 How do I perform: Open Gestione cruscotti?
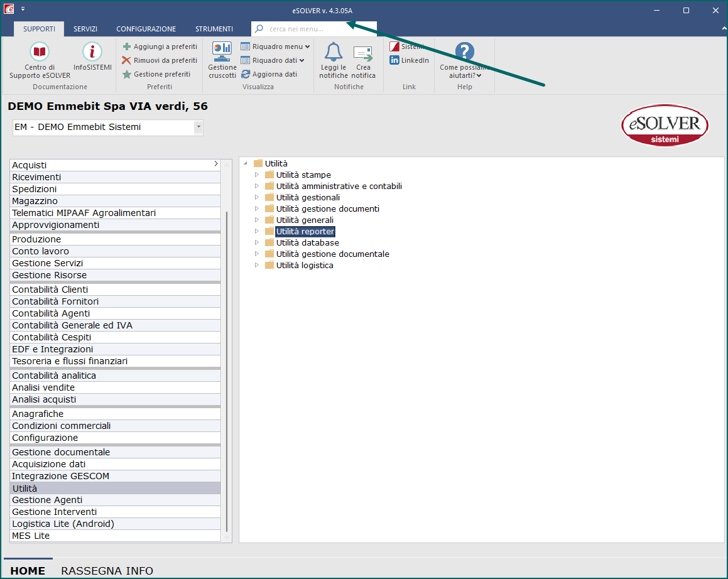pyautogui.click(x=222, y=60)
